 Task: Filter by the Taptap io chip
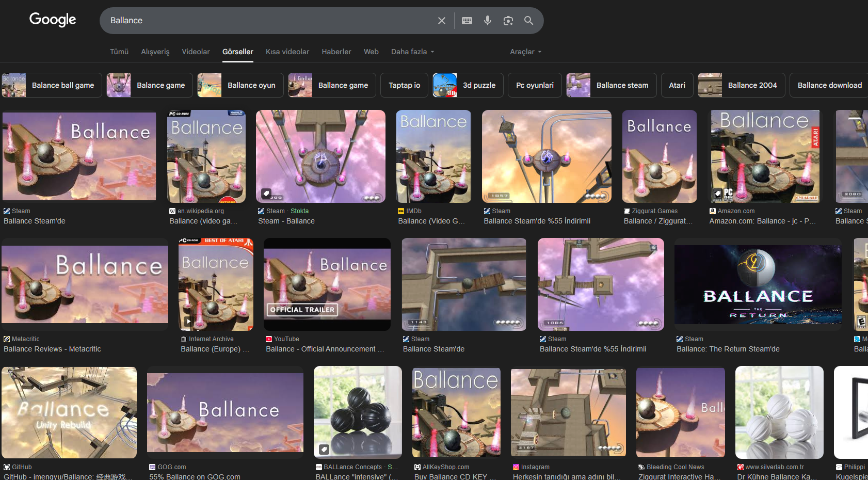click(x=405, y=85)
